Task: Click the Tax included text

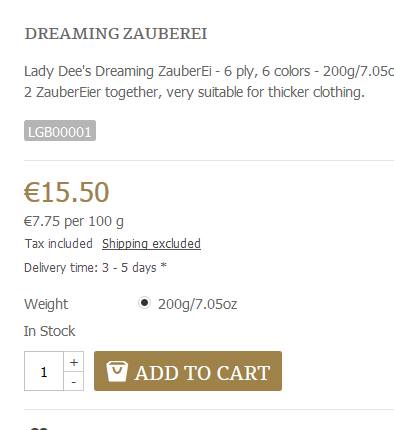Action: 59,244
